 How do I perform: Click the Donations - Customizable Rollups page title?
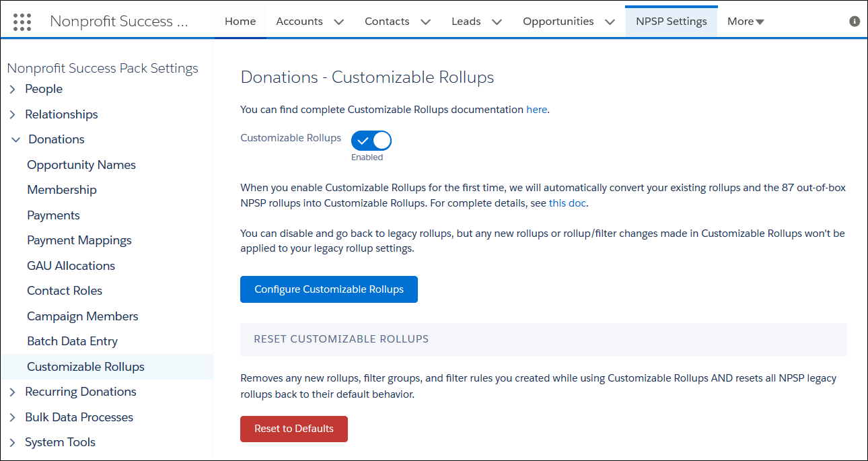367,77
